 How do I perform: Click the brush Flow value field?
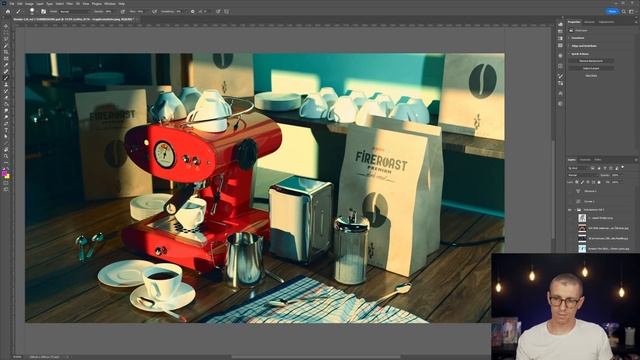point(140,11)
